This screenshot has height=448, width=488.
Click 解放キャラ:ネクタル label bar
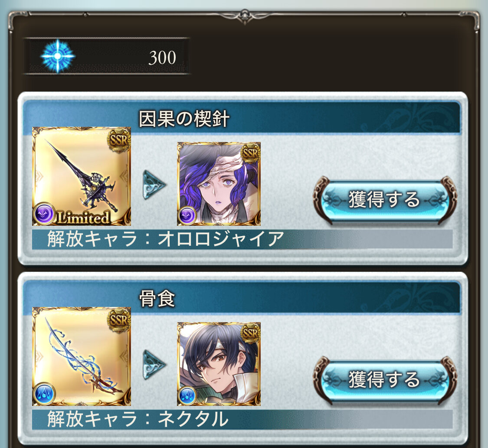(x=242, y=419)
